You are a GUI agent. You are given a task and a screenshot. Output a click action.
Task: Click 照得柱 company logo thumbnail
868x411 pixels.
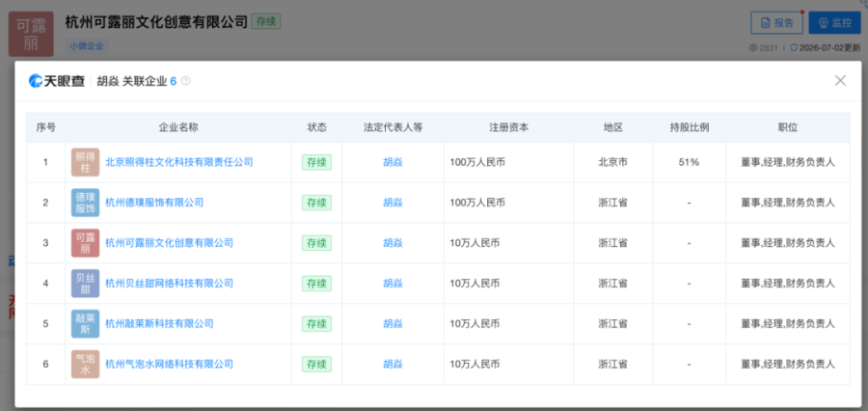click(x=85, y=162)
